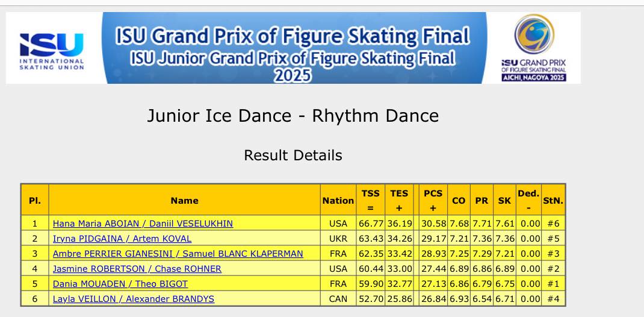Click the winning TSS score 66.77
Viewport: 644px width, 317px height.
[x=371, y=224]
